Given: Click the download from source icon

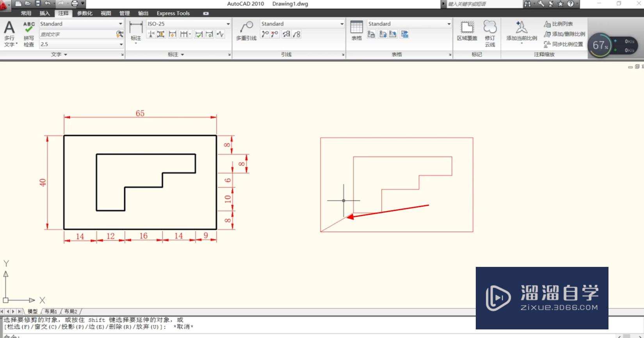Looking at the screenshot, I should point(383,34).
